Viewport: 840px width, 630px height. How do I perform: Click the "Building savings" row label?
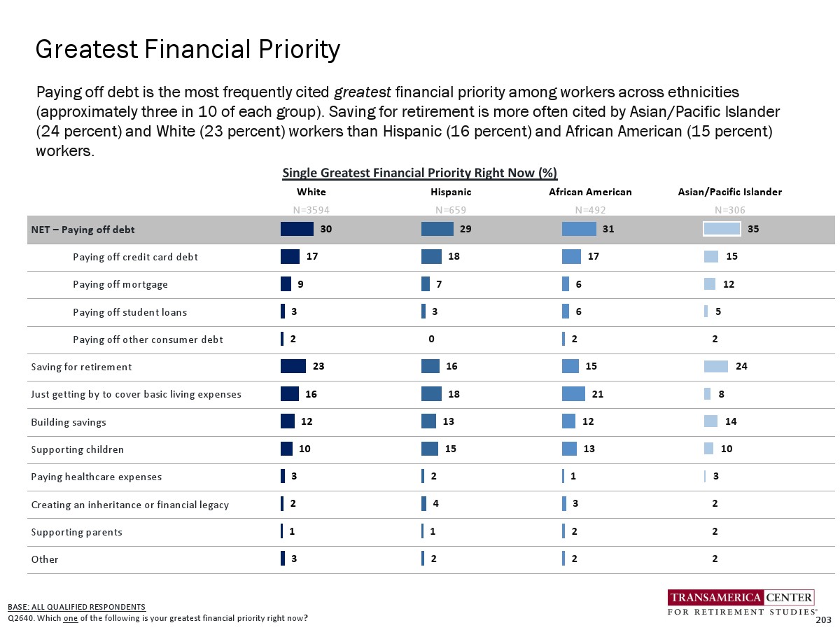(69, 422)
